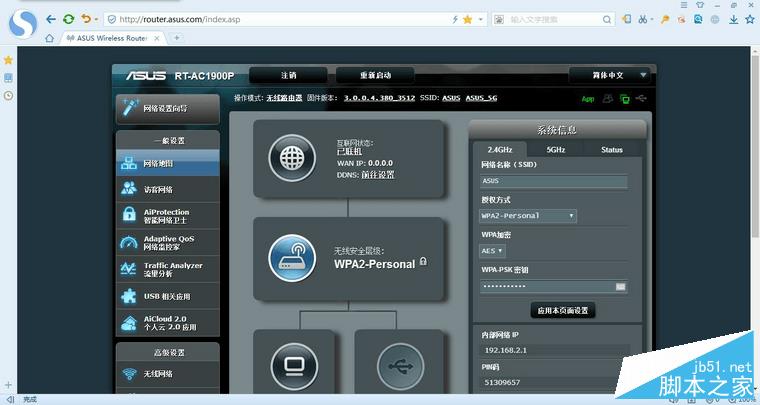Click the clients computer monitor icon
Image resolution: width=760 pixels, height=405 pixels.
pyautogui.click(x=294, y=366)
